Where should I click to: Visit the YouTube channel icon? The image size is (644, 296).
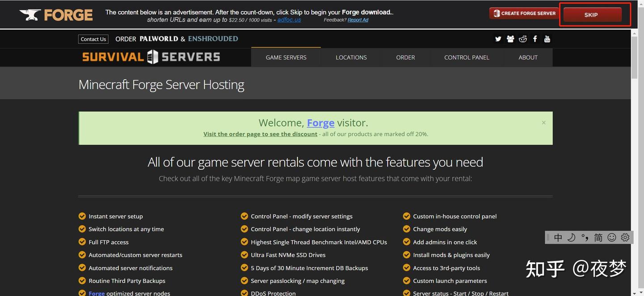click(x=547, y=39)
